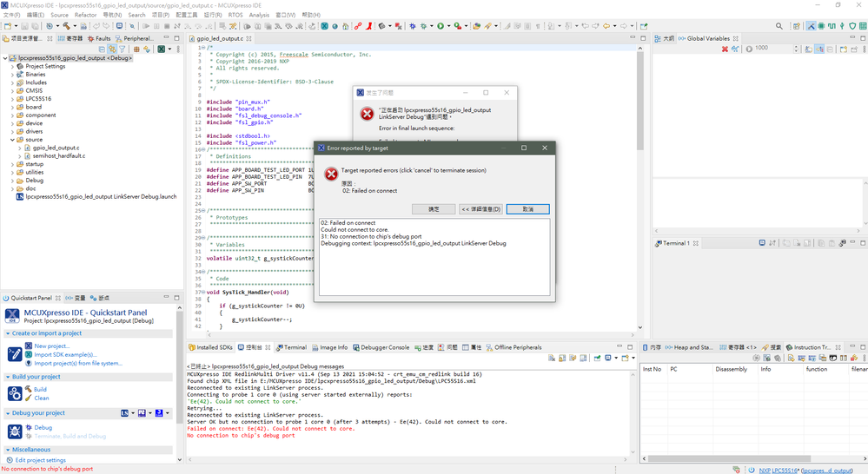Toggle auto-refresh play button beside 1000

point(749,49)
